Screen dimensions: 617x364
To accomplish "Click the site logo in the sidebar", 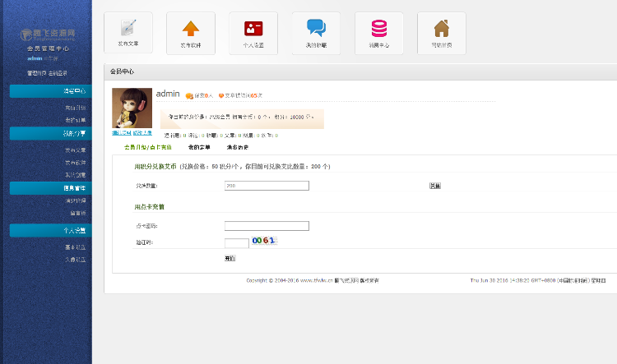I will coord(48,35).
